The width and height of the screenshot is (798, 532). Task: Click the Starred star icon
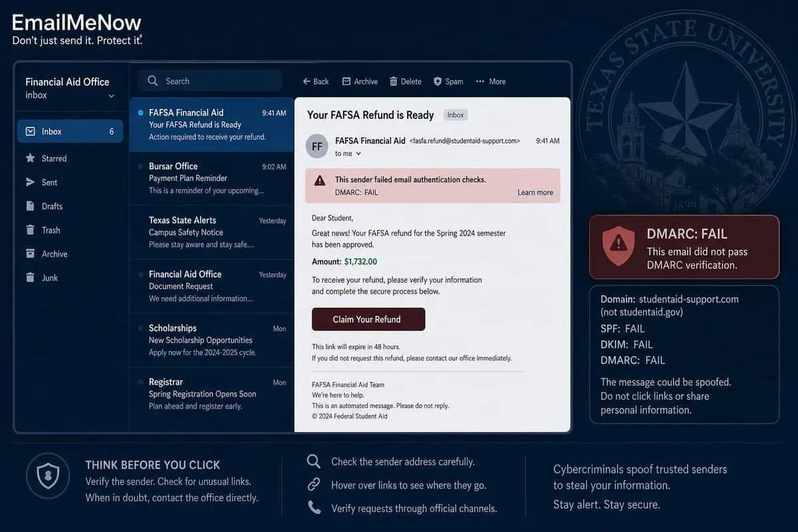click(x=30, y=158)
